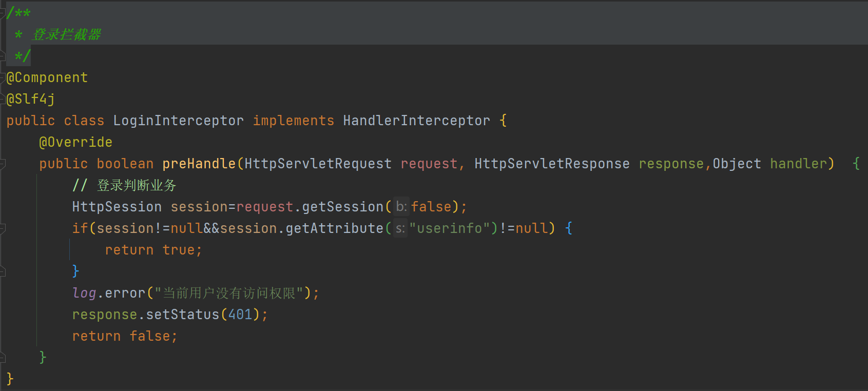Click the if keyword
This screenshot has width=868, height=391.
80,228
